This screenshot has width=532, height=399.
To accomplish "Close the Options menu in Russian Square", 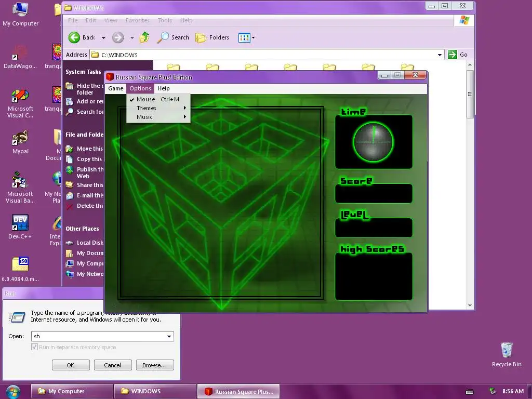I will click(x=140, y=88).
